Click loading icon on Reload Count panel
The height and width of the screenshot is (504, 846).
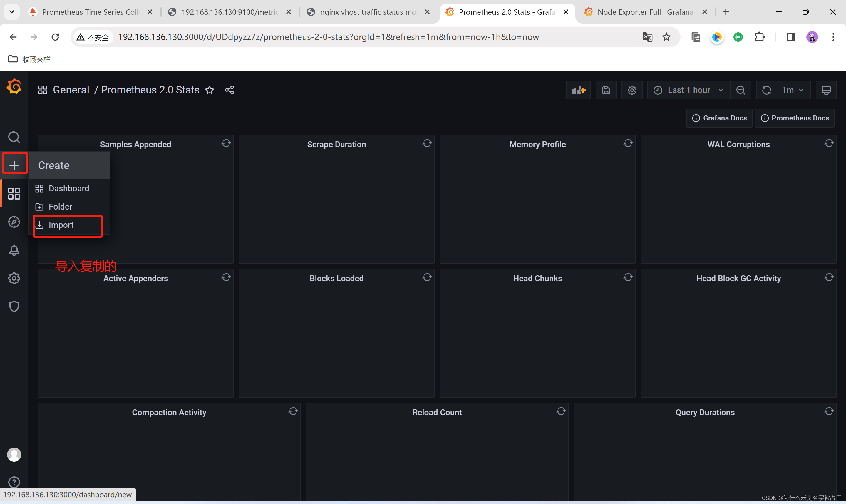561,411
